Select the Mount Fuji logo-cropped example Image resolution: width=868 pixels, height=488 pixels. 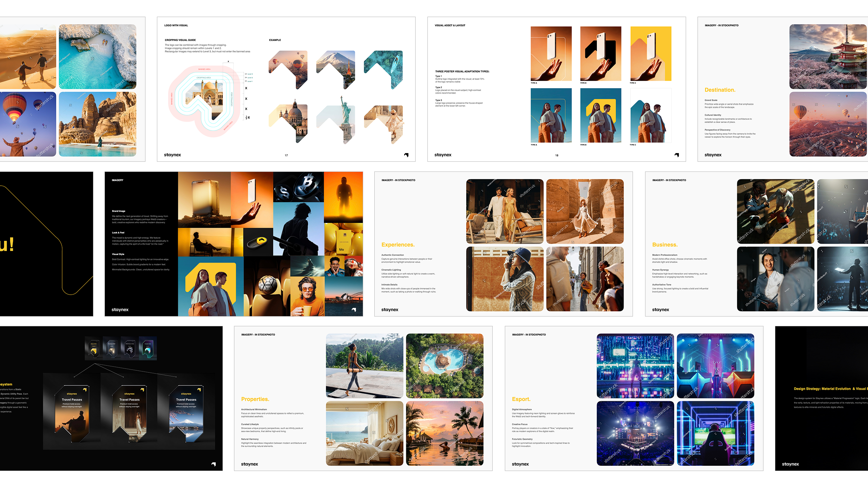(336, 70)
